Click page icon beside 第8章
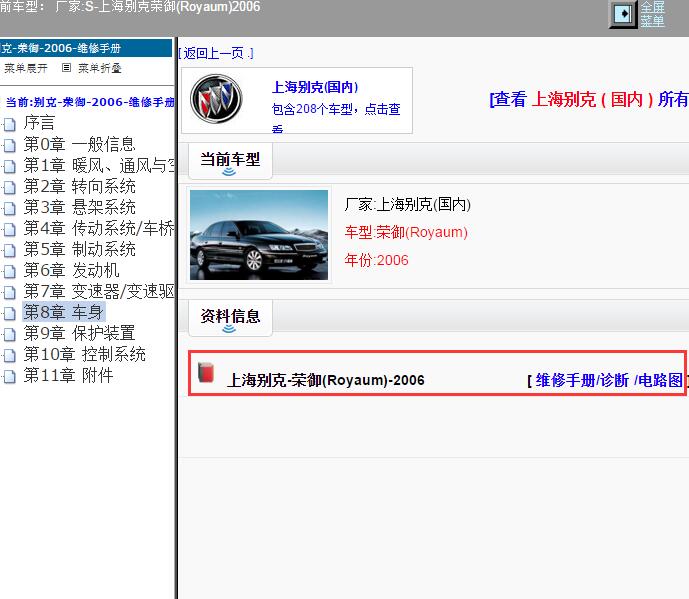689x599 pixels. (x=10, y=314)
